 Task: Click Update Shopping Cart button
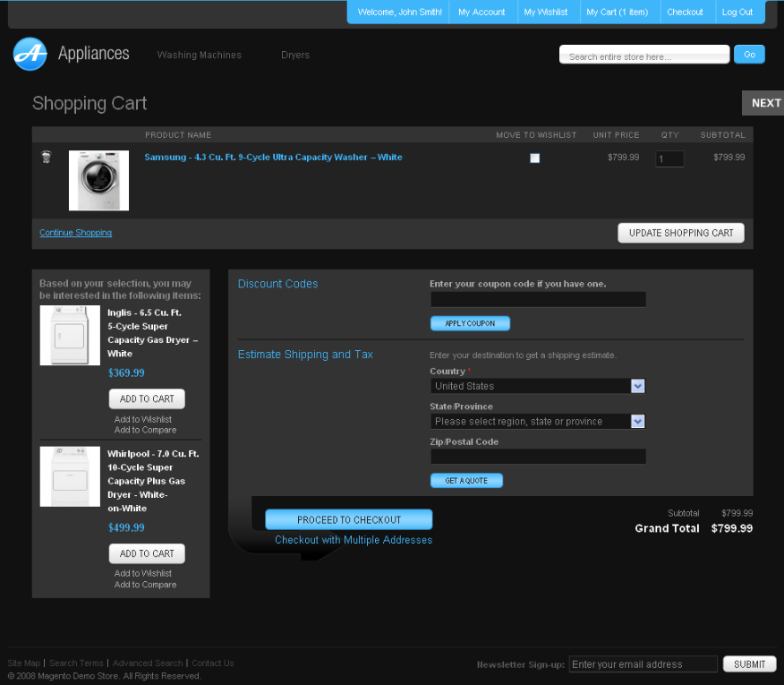(x=681, y=233)
